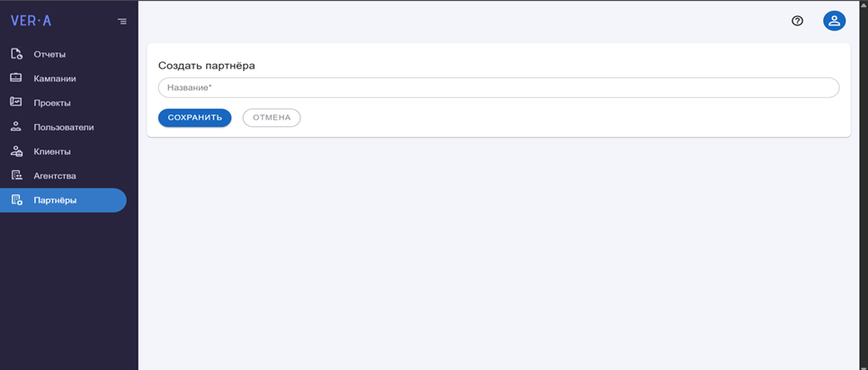Click the Пользователи person icon
This screenshot has height=370, width=868.
click(16, 127)
